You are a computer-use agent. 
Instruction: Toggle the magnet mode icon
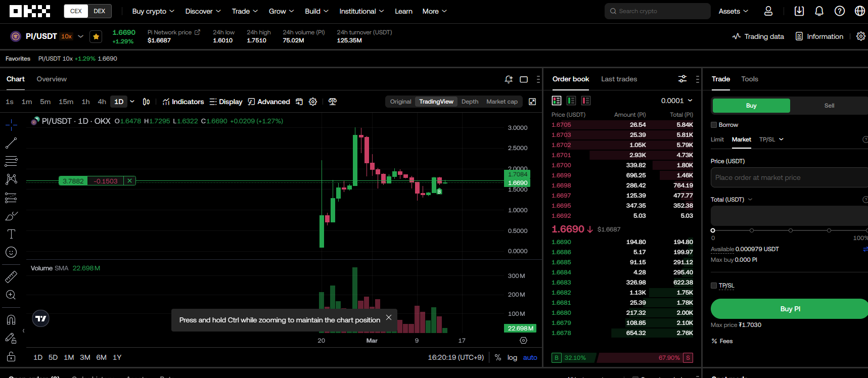coord(11,320)
